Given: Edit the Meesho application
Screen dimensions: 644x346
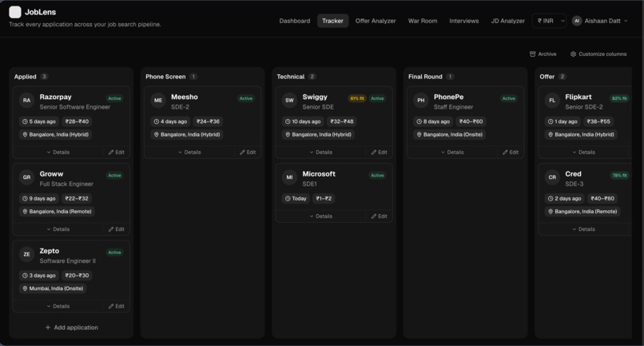Looking at the screenshot, I should [248, 152].
